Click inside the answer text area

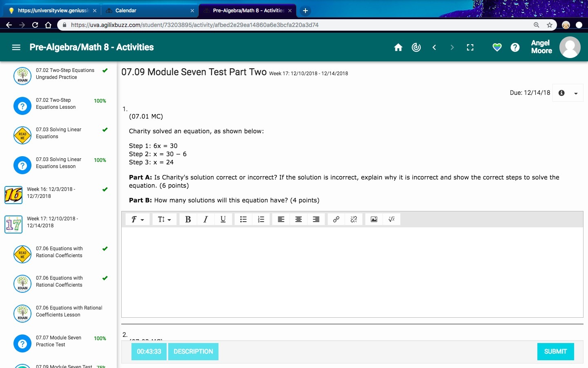pos(352,272)
